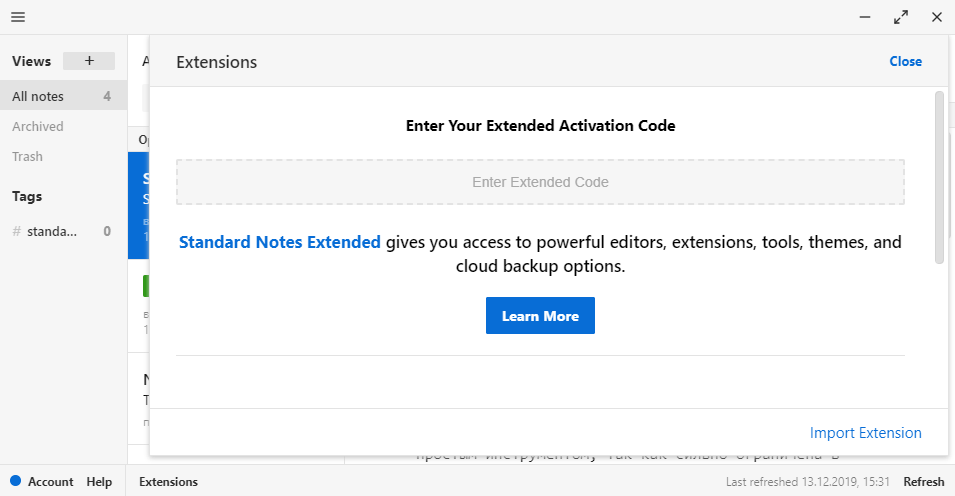Click the Extensions panel scrollbar

coord(939,177)
